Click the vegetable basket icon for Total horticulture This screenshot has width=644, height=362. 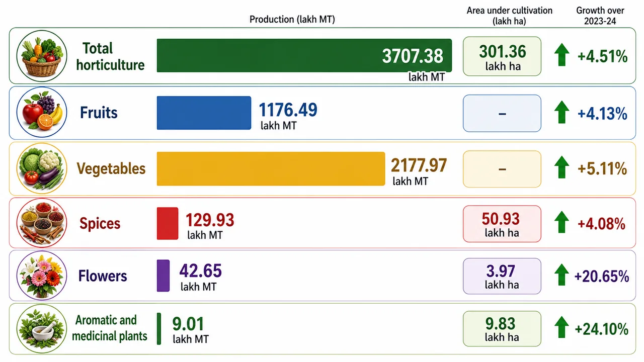click(41, 55)
